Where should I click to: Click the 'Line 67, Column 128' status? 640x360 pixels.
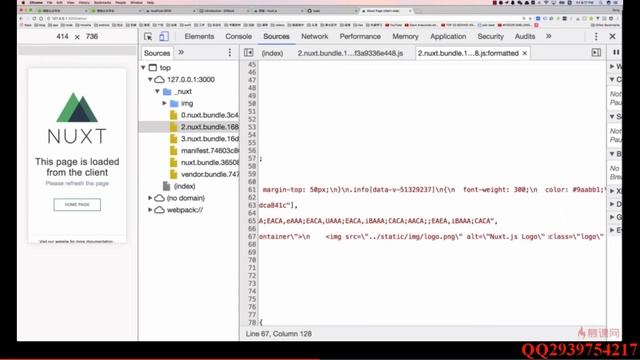(x=279, y=333)
